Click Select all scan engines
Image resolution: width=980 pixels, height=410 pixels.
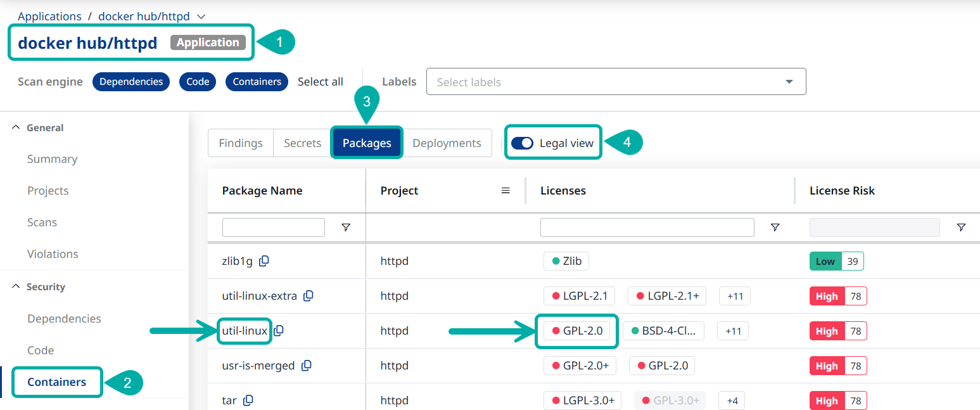coord(321,82)
